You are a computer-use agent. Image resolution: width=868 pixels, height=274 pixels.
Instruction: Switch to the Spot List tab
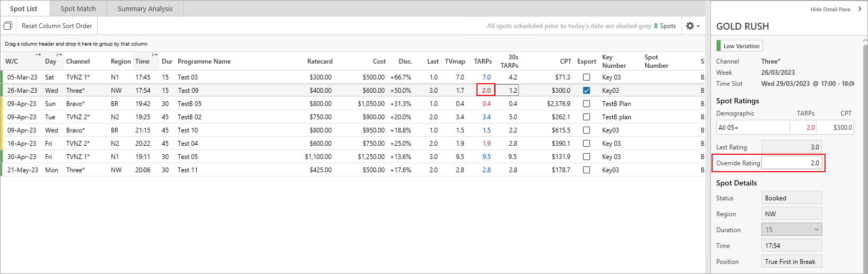(x=24, y=8)
